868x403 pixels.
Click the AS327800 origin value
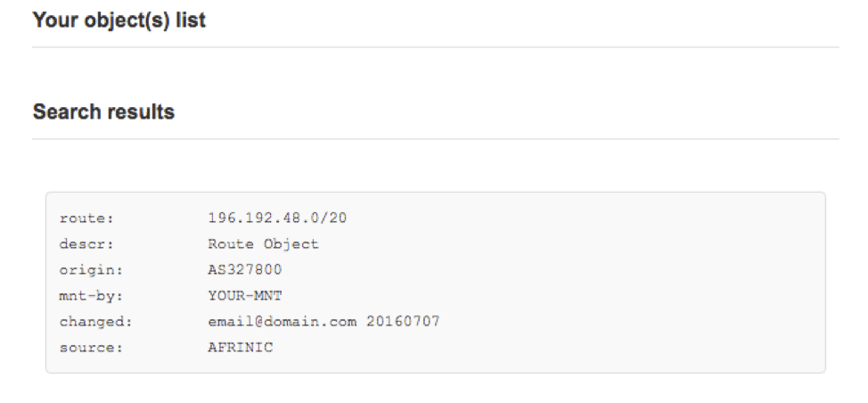point(245,269)
